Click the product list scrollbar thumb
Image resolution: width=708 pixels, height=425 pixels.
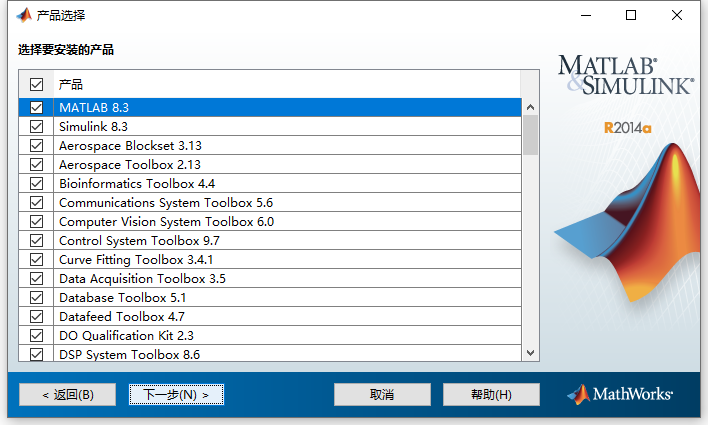[x=531, y=135]
